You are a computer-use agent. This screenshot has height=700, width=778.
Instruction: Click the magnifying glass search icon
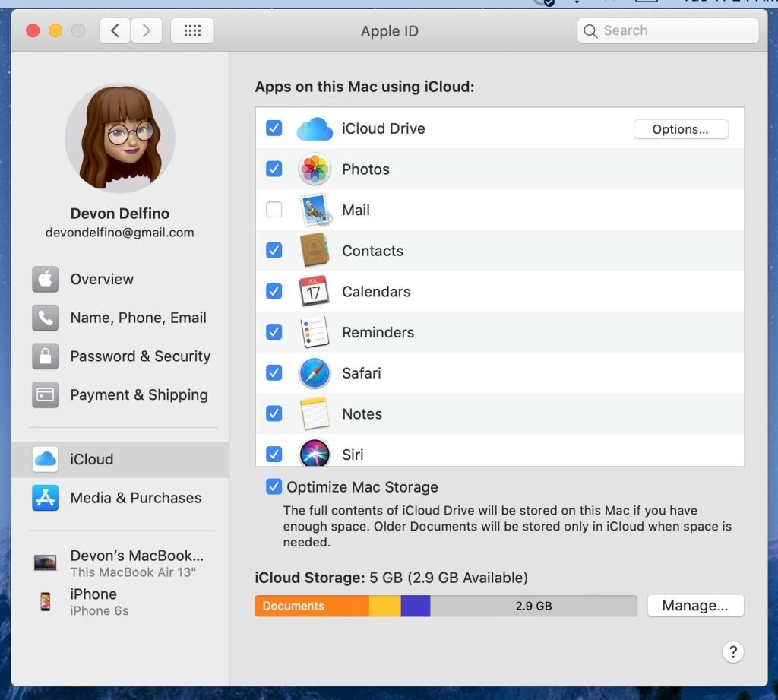590,30
